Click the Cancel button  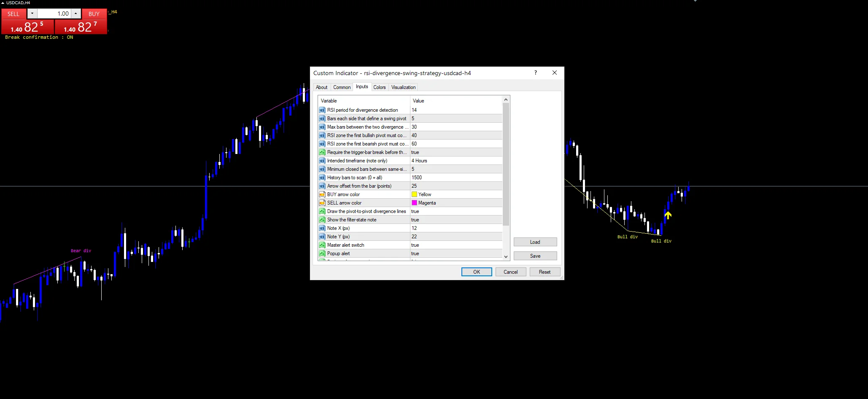510,272
